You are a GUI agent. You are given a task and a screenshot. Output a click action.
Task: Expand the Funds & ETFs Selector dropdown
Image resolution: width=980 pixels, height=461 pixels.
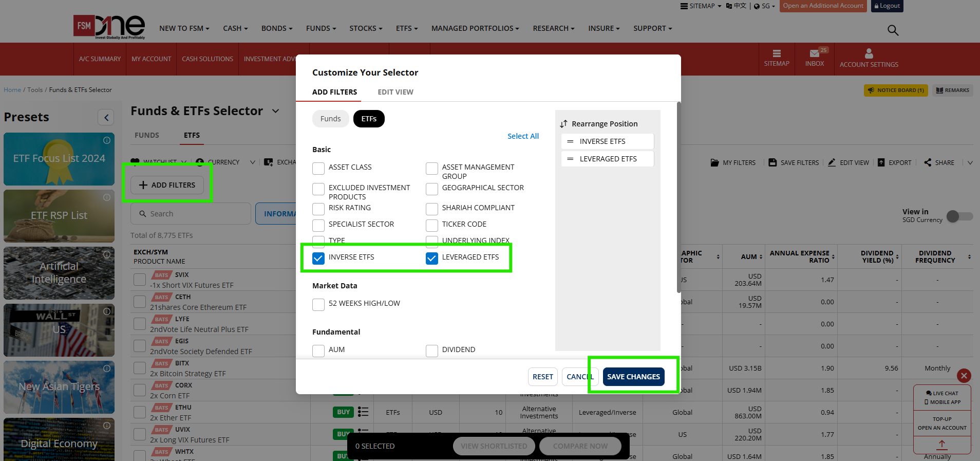(276, 111)
